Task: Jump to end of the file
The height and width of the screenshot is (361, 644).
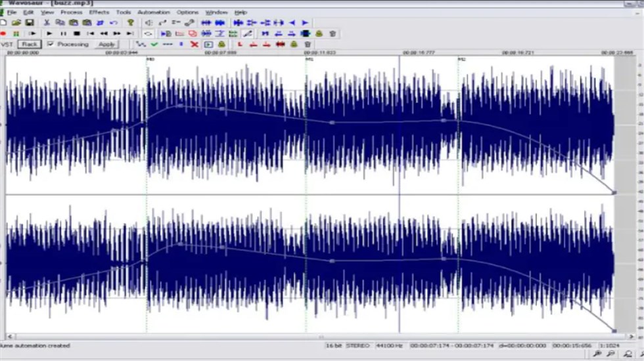Action: click(130, 33)
